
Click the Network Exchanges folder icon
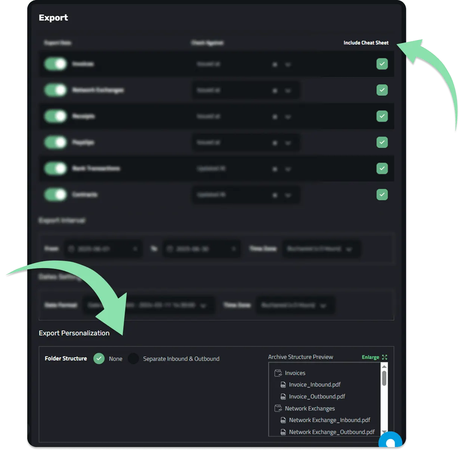[x=278, y=408]
